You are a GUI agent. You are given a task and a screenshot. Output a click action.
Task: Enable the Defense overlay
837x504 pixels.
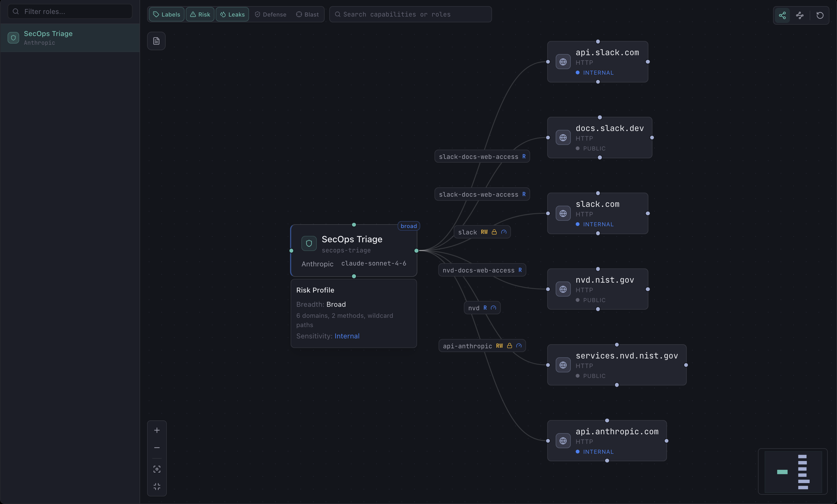[x=270, y=14]
